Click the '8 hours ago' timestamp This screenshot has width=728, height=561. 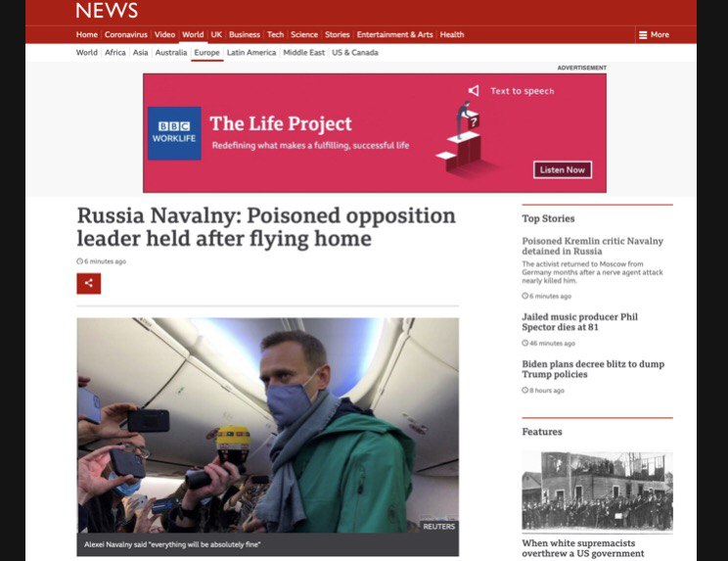[x=543, y=390]
